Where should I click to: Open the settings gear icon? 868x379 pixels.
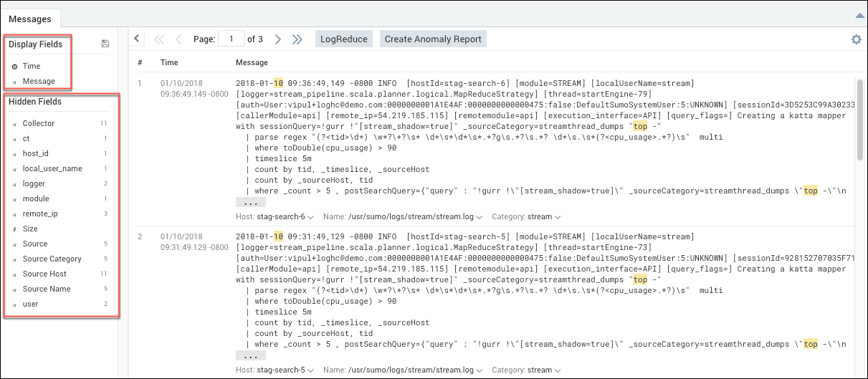(856, 39)
